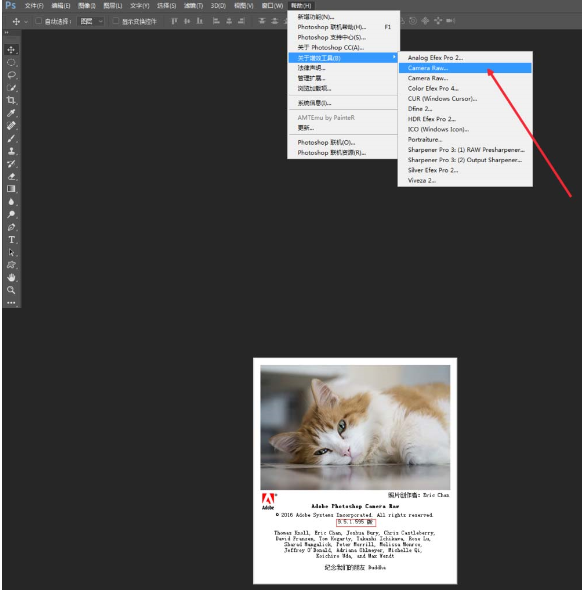Select the Lasso tool
Screen dimensions: 584x590
pos(11,75)
